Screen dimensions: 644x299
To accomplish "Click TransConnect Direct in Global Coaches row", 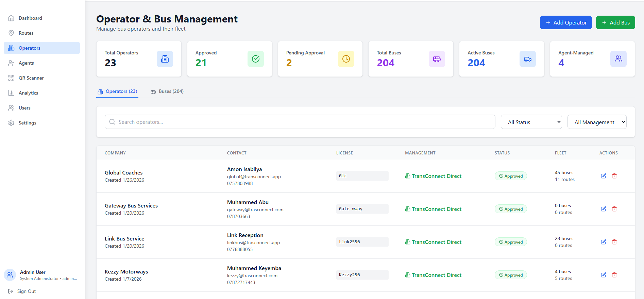I will (x=433, y=176).
